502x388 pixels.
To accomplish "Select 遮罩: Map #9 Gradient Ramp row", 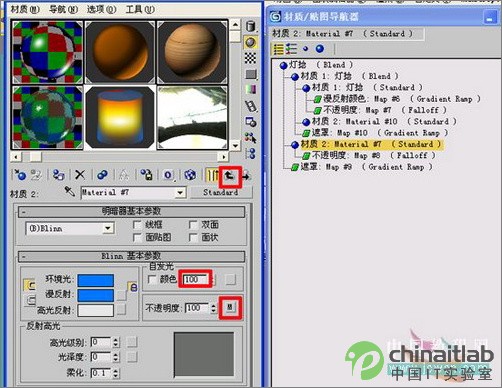I will (362, 167).
